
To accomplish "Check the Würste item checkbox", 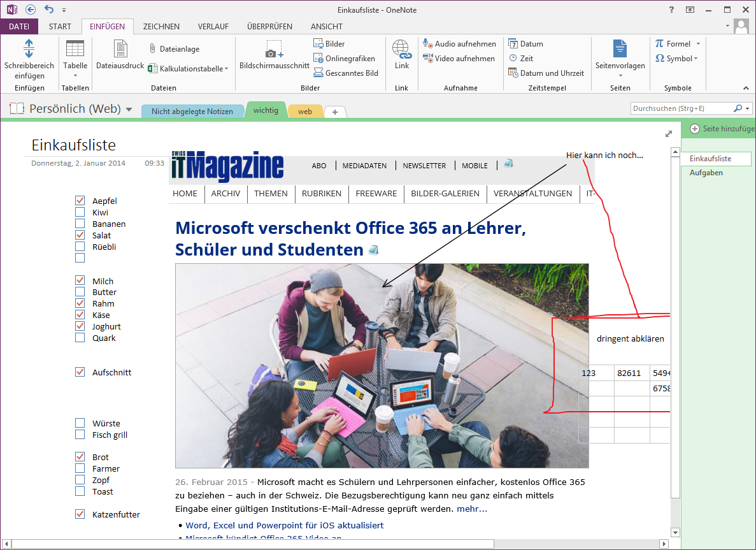I will click(80, 422).
